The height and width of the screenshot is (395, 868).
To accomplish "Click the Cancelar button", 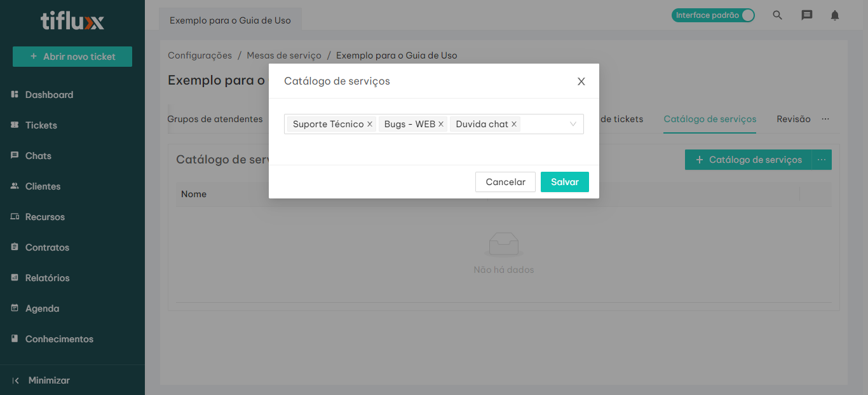I will click(x=505, y=182).
